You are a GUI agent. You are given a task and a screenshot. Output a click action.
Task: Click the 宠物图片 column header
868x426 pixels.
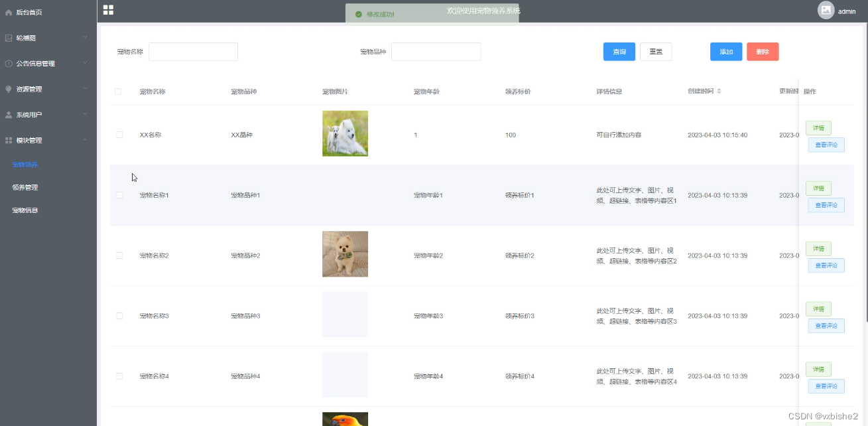[335, 92]
